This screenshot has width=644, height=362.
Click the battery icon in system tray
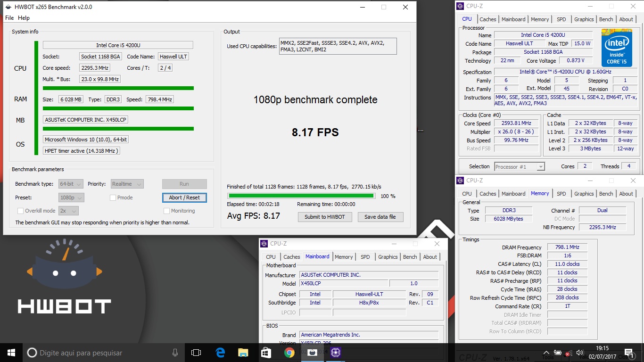[x=557, y=353]
